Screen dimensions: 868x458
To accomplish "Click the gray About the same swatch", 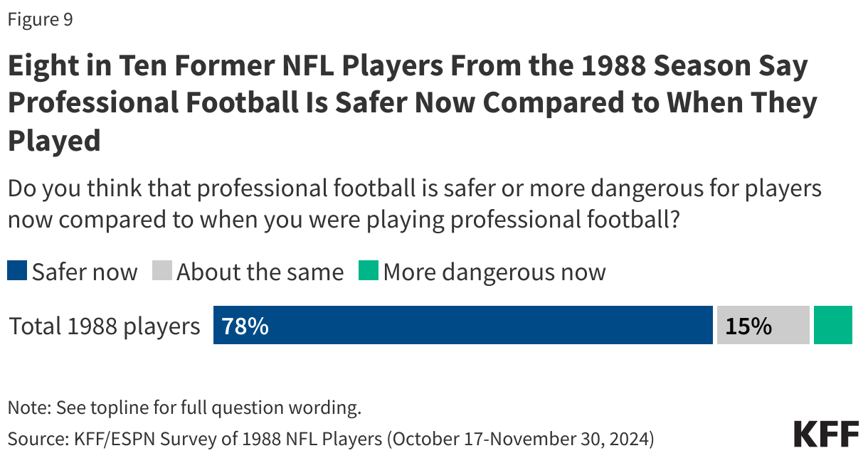I will pyautogui.click(x=162, y=271).
